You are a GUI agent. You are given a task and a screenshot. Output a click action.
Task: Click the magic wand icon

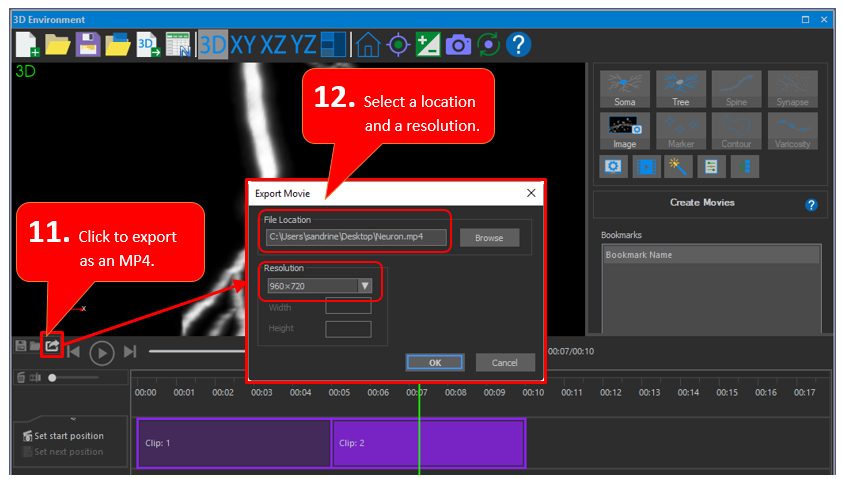click(676, 167)
